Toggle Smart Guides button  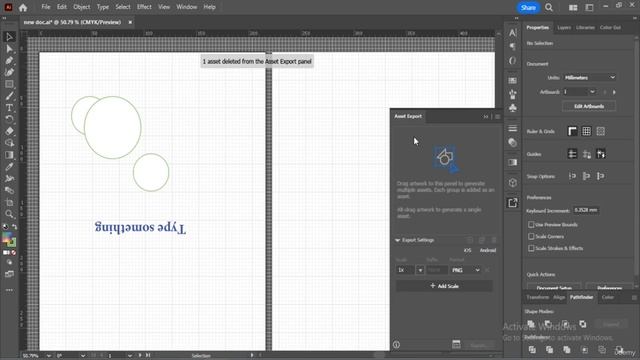click(600, 154)
